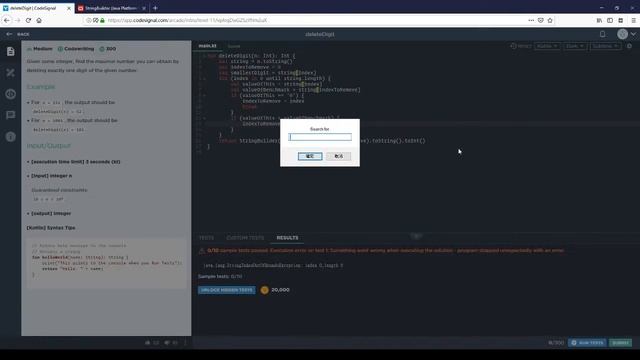Open a new browser tab with plus
Image resolution: width=640 pixels, height=360 pixels.
[155, 8]
